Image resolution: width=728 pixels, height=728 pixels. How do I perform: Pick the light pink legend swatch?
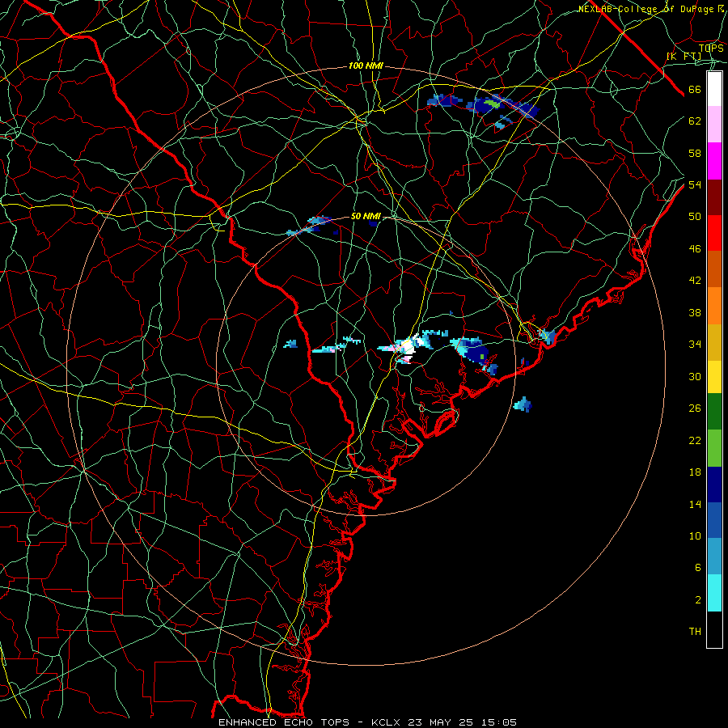tap(714, 125)
